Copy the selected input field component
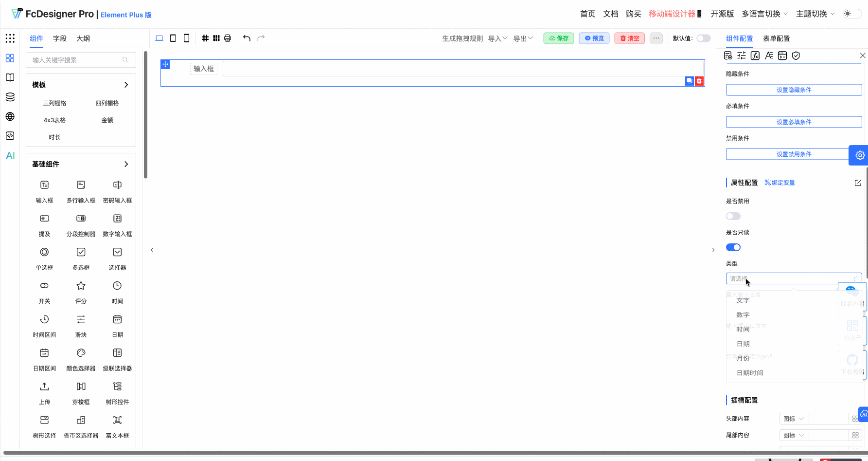The height and width of the screenshot is (461, 868). [x=689, y=81]
